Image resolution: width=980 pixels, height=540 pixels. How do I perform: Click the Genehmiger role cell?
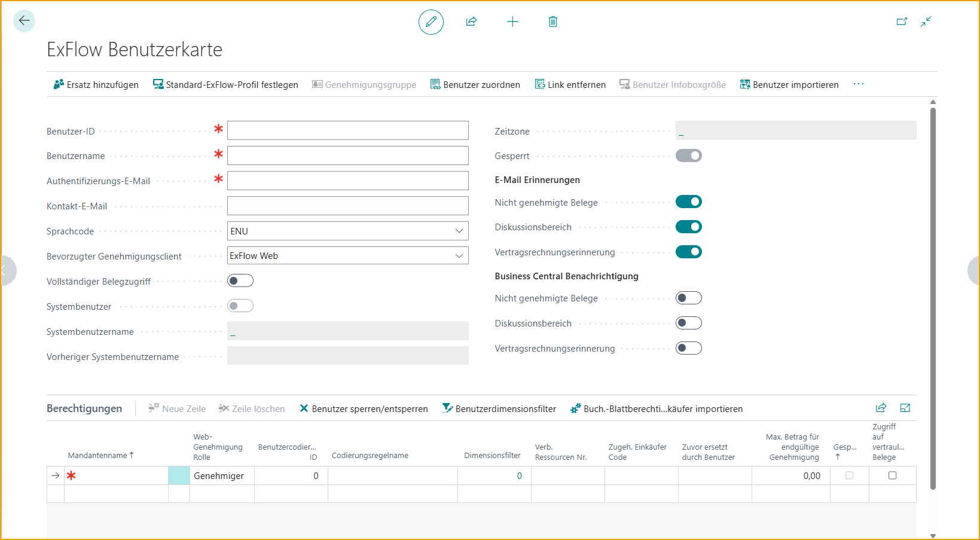click(222, 475)
